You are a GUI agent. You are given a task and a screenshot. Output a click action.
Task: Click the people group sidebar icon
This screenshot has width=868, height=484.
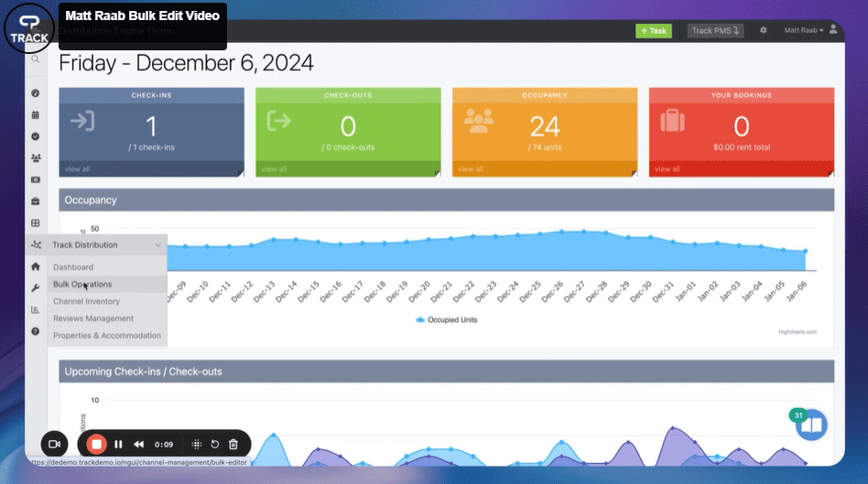click(35, 157)
